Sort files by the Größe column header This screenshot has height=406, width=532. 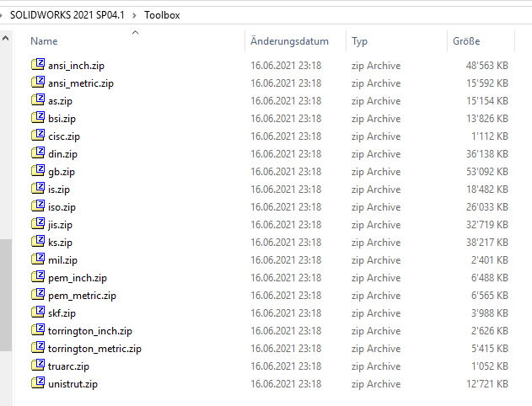(x=466, y=41)
